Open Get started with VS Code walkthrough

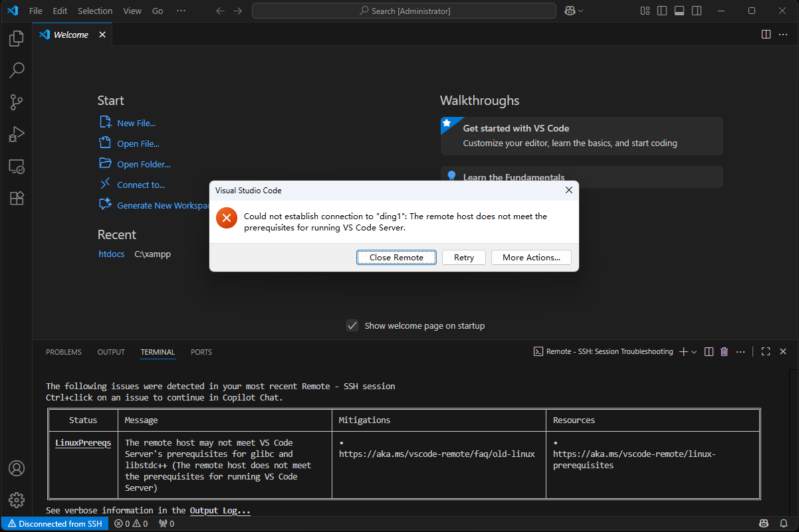pos(582,135)
